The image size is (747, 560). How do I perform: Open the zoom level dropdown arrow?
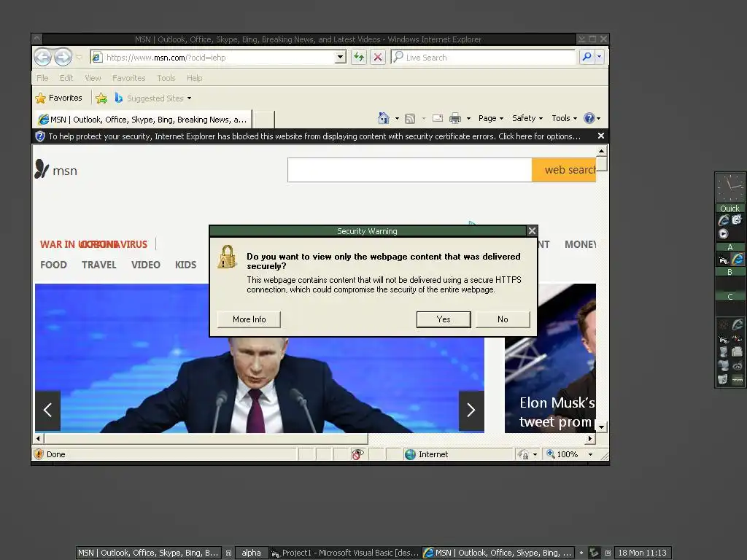(590, 454)
